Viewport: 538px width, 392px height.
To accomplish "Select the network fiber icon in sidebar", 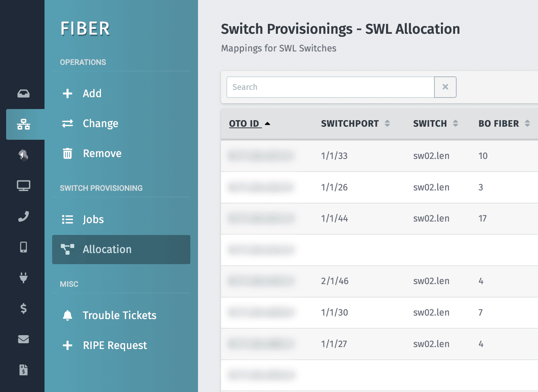I will (x=23, y=124).
